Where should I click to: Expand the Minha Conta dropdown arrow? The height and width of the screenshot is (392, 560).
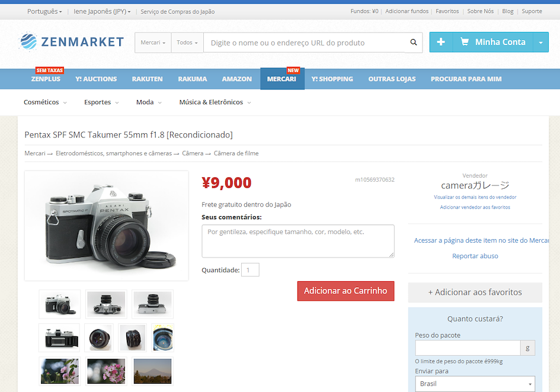[x=540, y=42]
